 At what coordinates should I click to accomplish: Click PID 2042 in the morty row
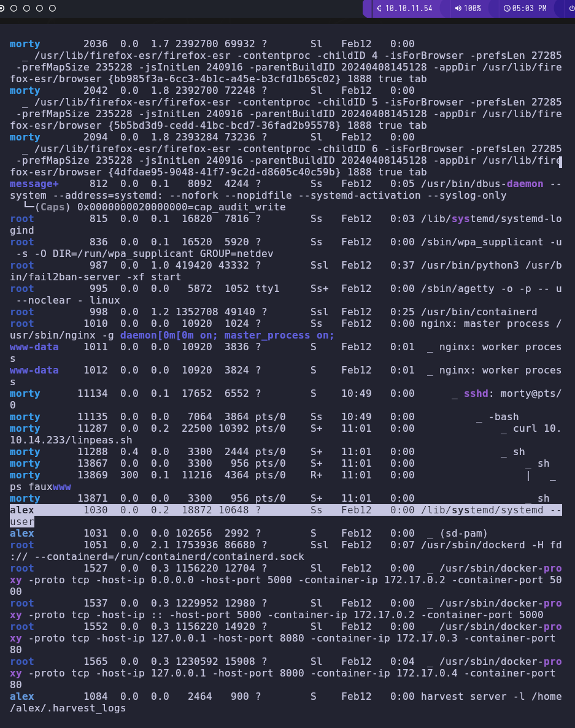click(x=95, y=91)
